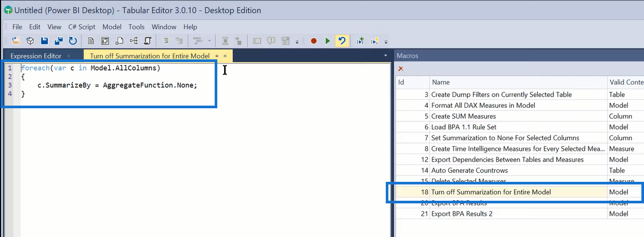Open the Edit menu
This screenshot has height=237, width=644.
coord(35,27)
